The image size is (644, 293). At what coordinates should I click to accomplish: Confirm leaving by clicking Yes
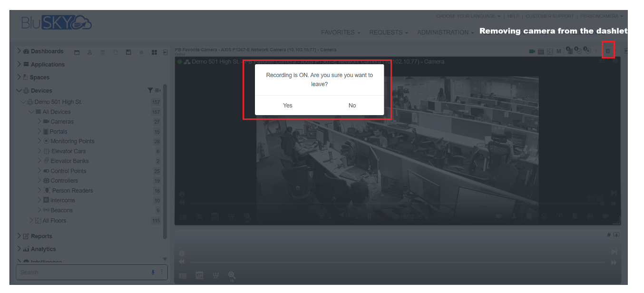tap(287, 105)
